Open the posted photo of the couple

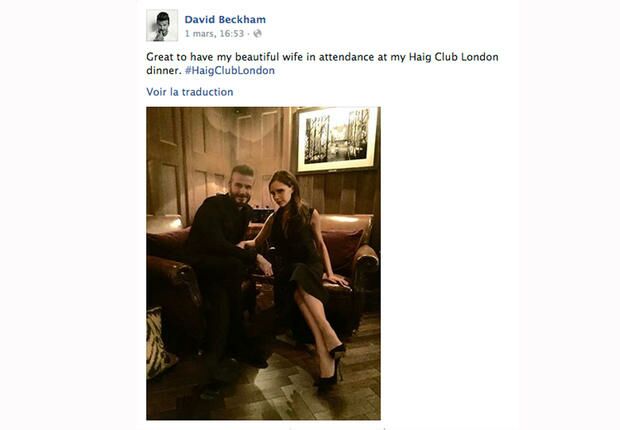click(263, 263)
